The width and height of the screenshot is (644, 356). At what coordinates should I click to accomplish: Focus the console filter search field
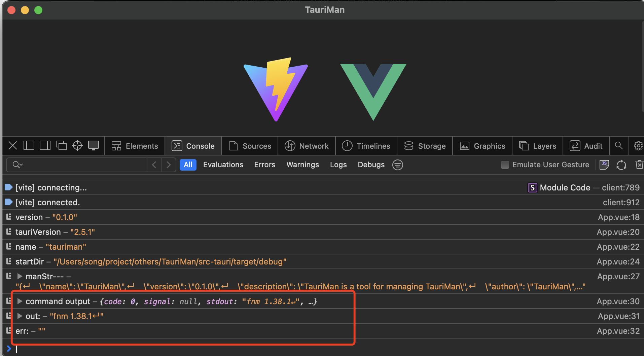[x=77, y=165]
